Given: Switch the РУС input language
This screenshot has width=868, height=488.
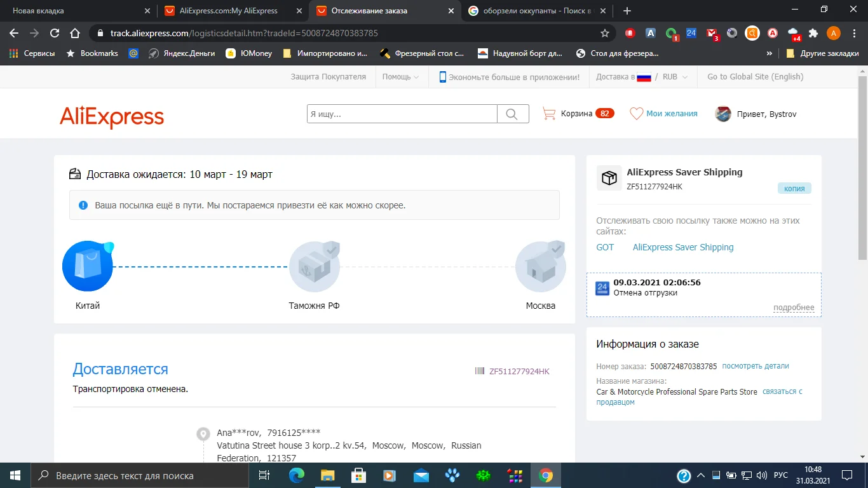Looking at the screenshot, I should tap(781, 475).
